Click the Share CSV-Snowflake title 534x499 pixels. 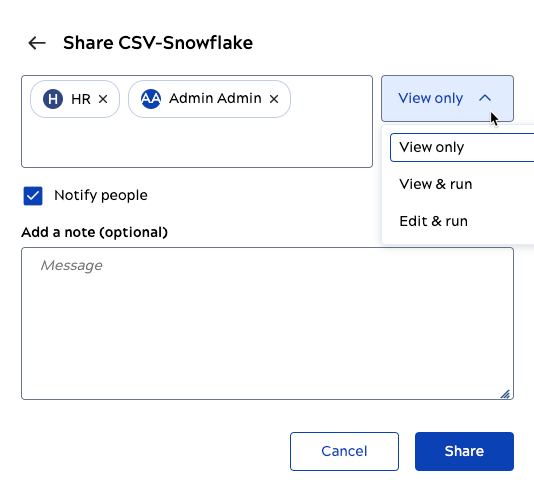click(x=158, y=43)
